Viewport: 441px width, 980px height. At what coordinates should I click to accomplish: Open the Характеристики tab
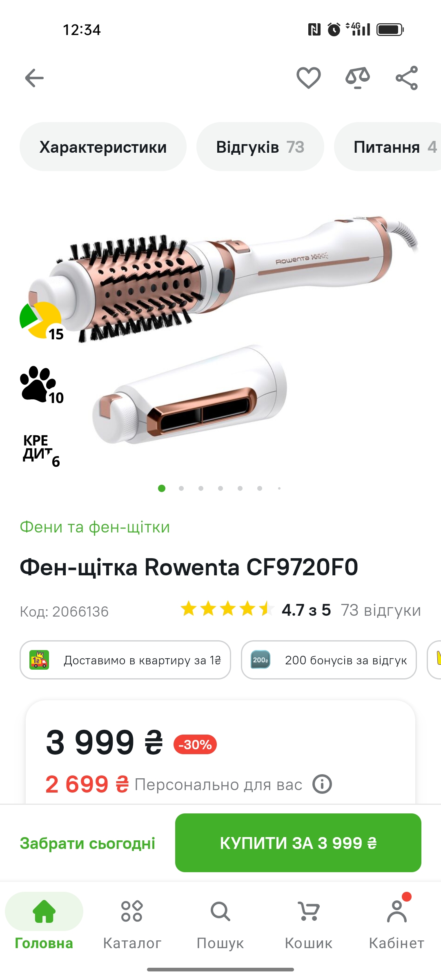click(103, 147)
